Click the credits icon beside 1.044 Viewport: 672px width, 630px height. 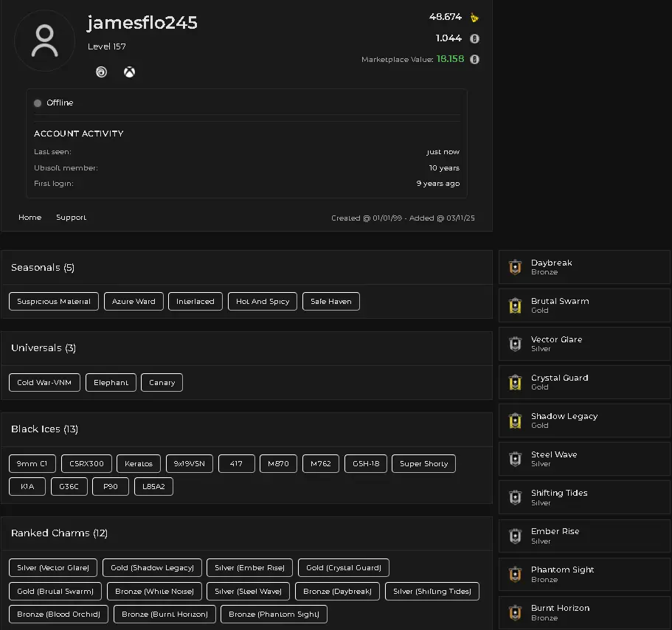(x=474, y=38)
